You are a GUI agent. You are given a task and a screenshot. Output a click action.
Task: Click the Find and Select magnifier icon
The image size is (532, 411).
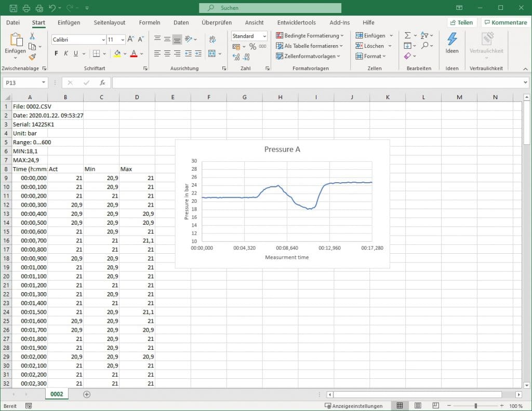point(424,45)
